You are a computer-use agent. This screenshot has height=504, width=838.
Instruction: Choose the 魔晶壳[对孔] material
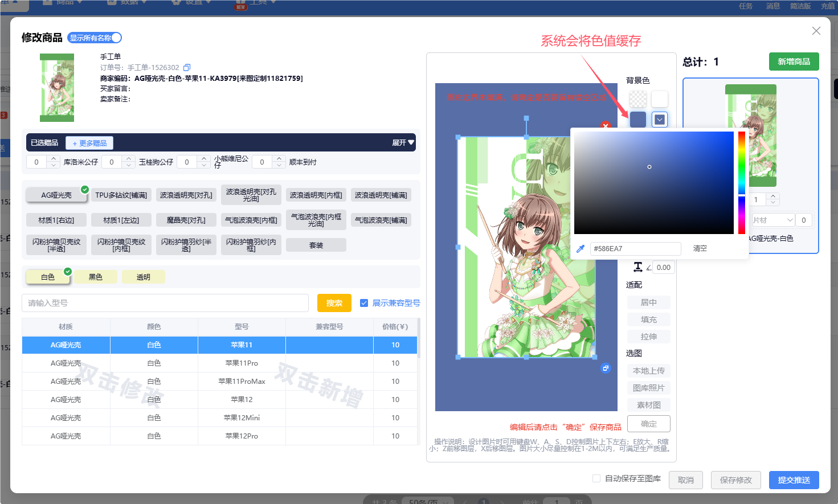pyautogui.click(x=186, y=220)
